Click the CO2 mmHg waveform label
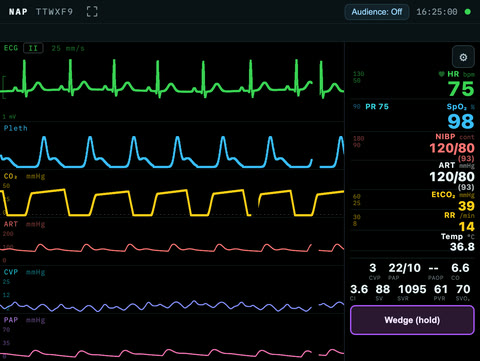Image resolution: width=480 pixels, height=361 pixels. [24, 176]
